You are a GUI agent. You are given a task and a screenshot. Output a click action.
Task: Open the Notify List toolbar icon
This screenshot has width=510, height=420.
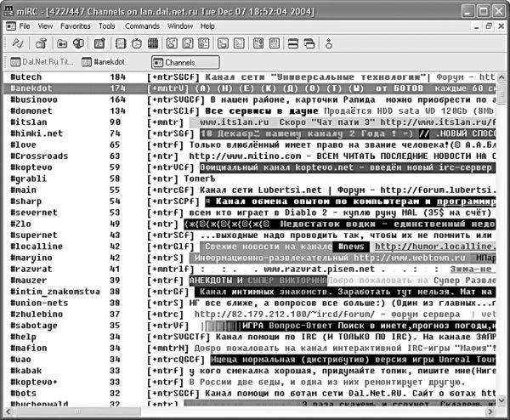pyautogui.click(x=258, y=43)
